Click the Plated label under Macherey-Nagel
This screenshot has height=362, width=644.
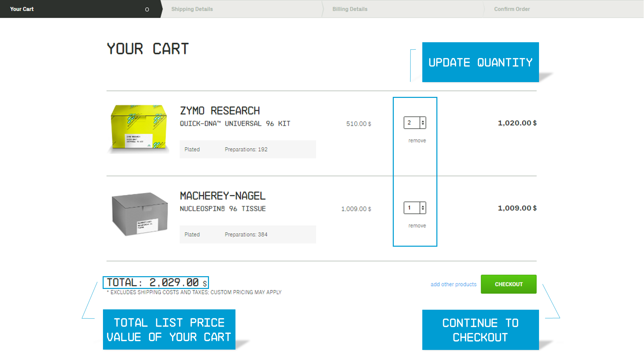pos(192,235)
